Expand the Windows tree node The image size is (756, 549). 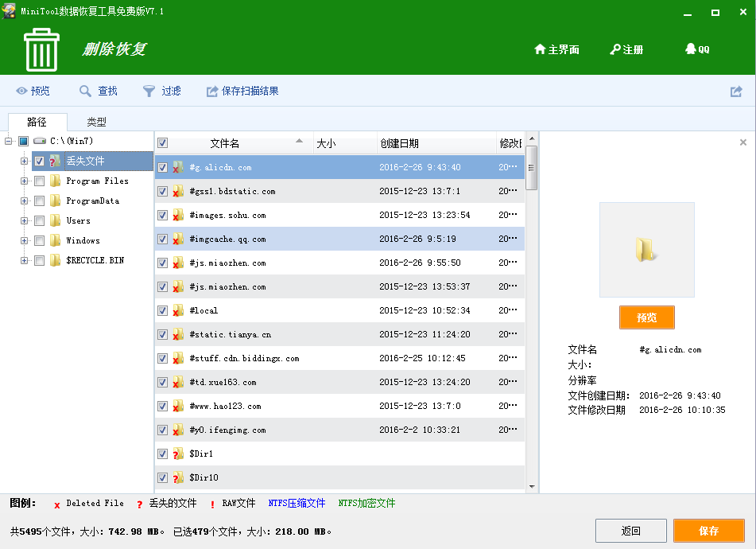(24, 241)
